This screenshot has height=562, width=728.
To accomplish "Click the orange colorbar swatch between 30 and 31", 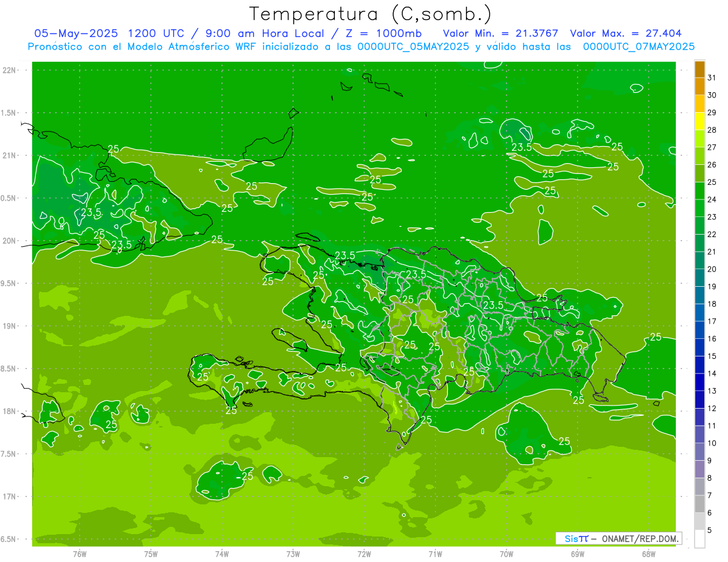I will coord(699,87).
